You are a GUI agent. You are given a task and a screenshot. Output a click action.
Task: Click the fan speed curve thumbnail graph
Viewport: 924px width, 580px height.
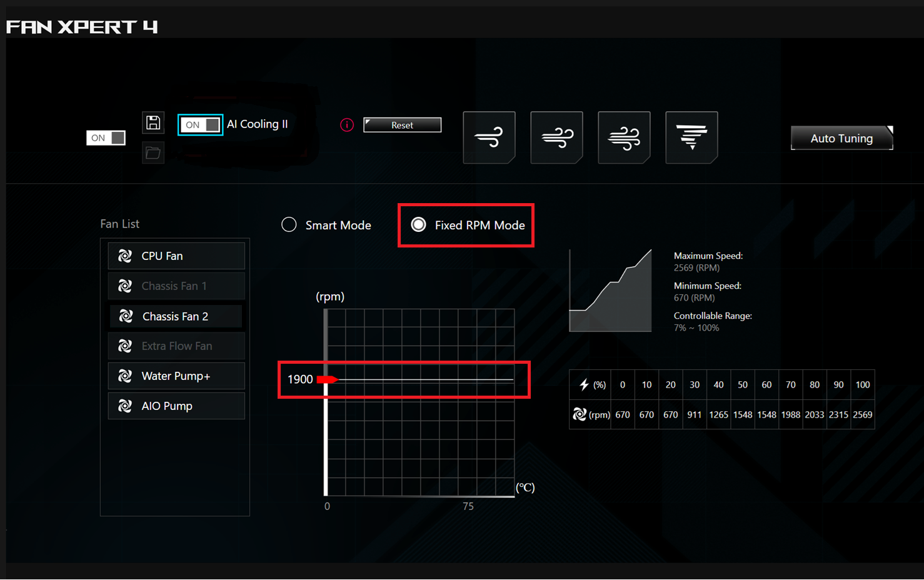(x=610, y=291)
